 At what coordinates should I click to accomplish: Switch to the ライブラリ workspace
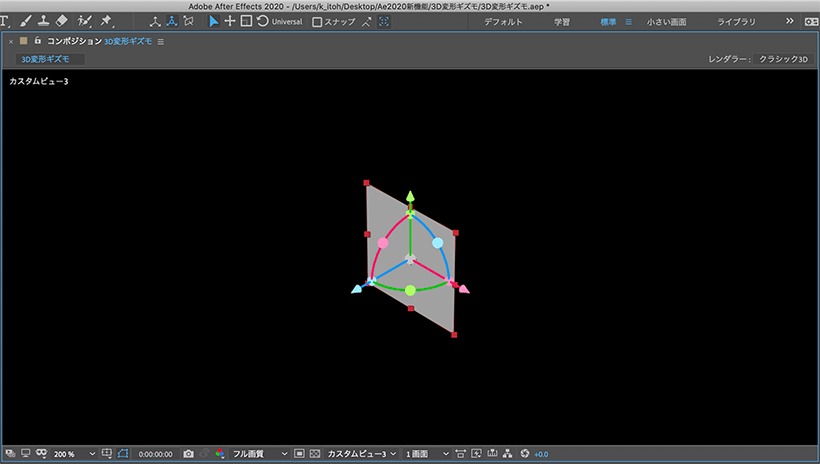(x=736, y=22)
